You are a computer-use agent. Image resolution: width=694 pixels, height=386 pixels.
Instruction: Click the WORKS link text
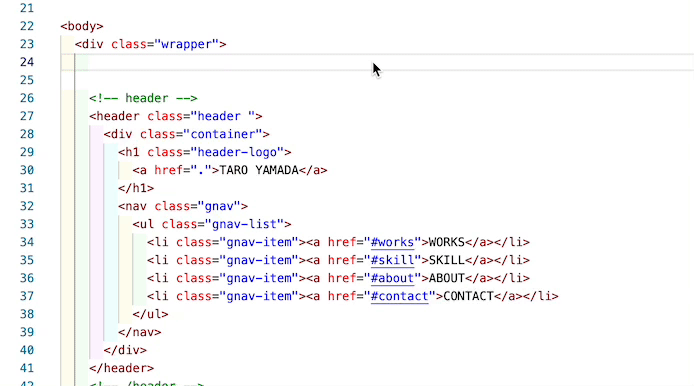(x=447, y=242)
